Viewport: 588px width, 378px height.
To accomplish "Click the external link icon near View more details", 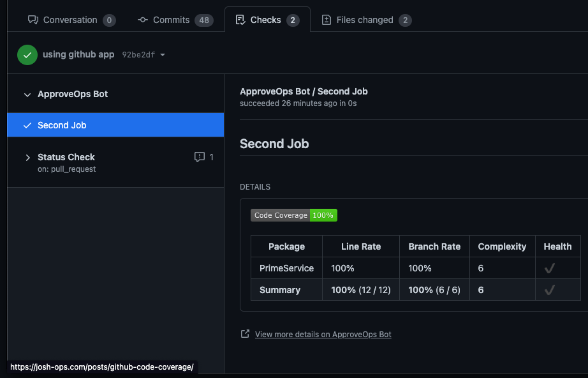I will 245,333.
